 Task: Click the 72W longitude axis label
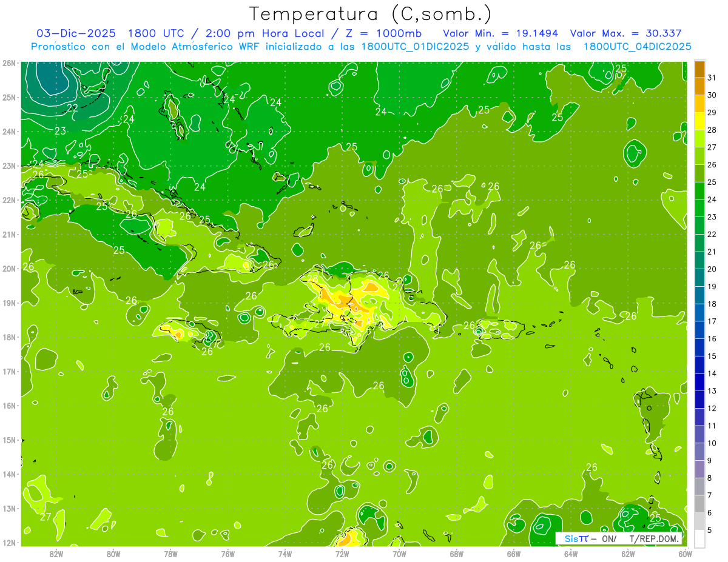[342, 554]
